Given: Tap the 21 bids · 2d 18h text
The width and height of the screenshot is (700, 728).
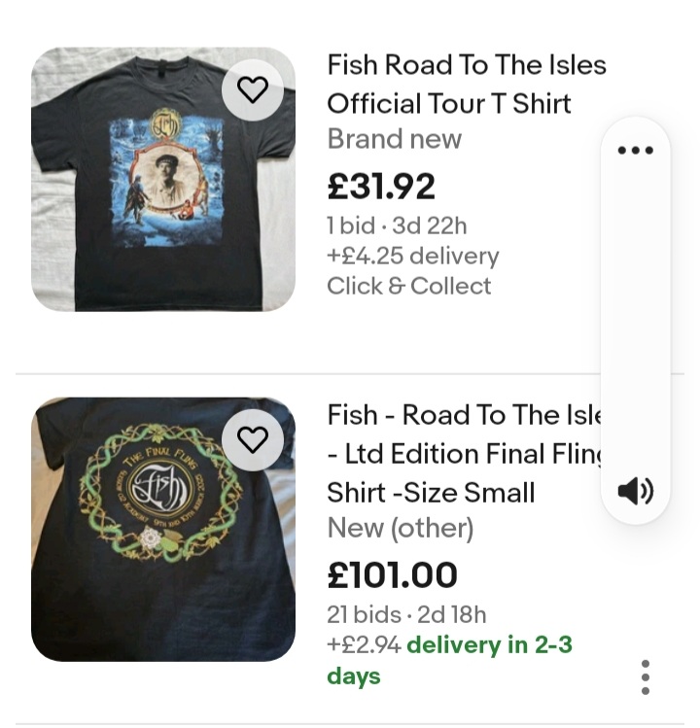Looking at the screenshot, I should [x=406, y=614].
